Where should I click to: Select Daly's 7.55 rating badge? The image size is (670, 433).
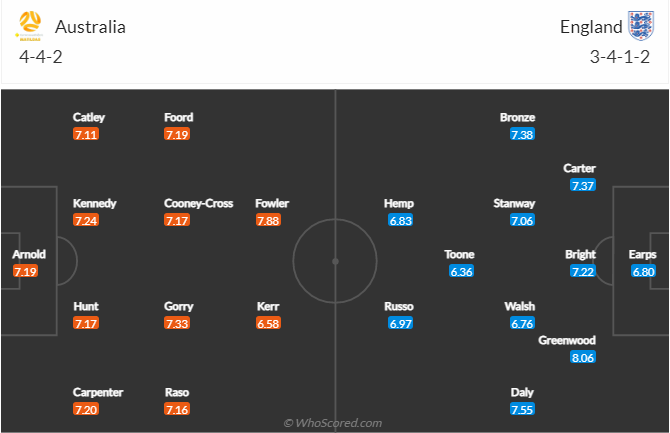click(521, 410)
